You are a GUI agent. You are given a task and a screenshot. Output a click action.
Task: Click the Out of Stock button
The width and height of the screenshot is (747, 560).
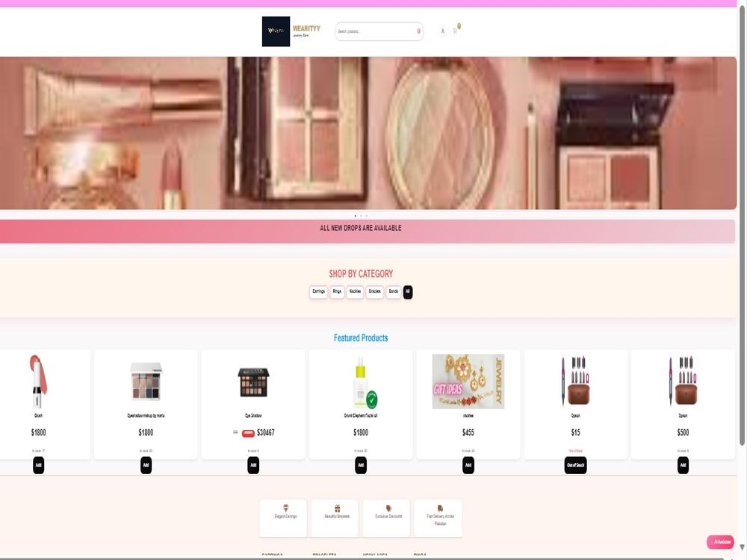pos(575,465)
